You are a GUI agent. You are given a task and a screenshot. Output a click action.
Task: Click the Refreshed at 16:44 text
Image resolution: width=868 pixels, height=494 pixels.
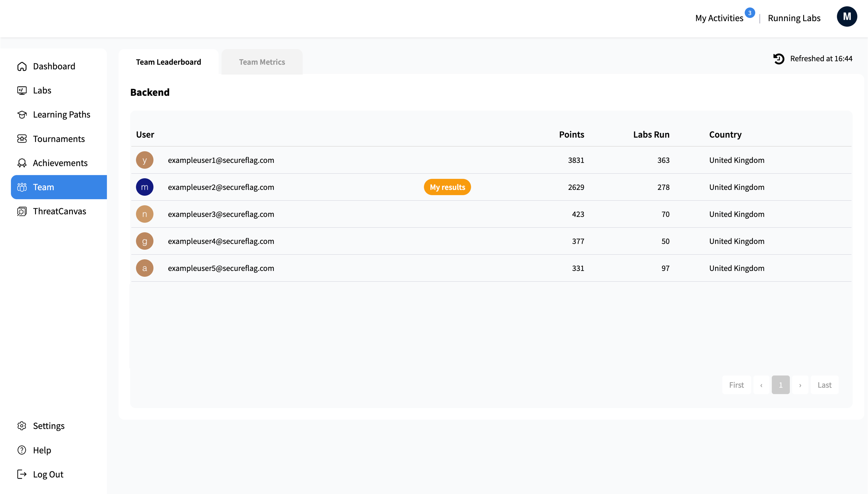pyautogui.click(x=821, y=59)
